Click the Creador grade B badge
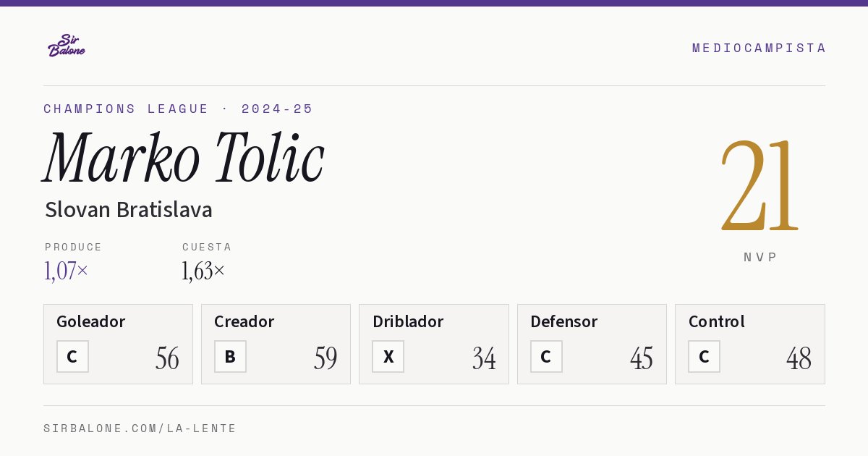 tap(230, 356)
